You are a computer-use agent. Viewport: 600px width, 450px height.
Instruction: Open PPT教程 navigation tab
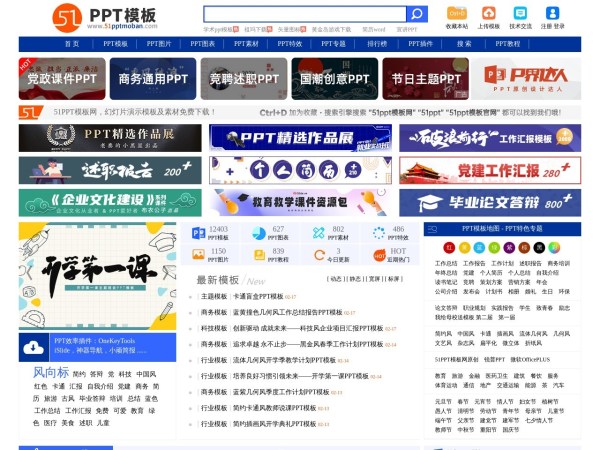(x=508, y=44)
